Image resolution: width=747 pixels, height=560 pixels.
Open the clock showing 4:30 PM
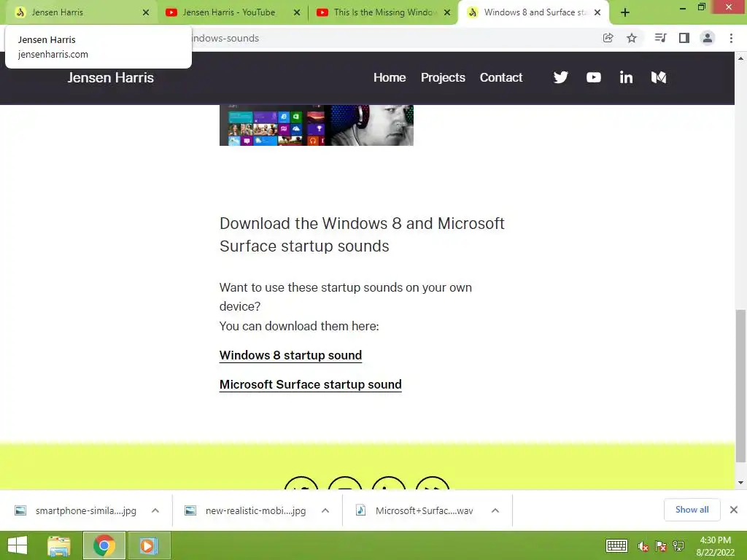[x=715, y=546]
